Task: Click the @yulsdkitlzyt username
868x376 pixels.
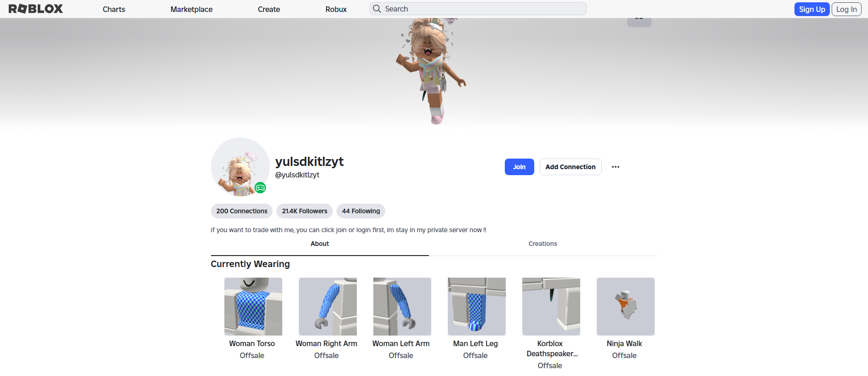Action: pos(297,175)
